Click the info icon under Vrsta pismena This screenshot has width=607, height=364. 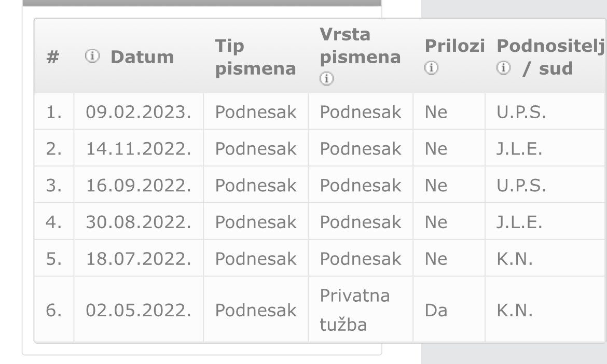[326, 78]
